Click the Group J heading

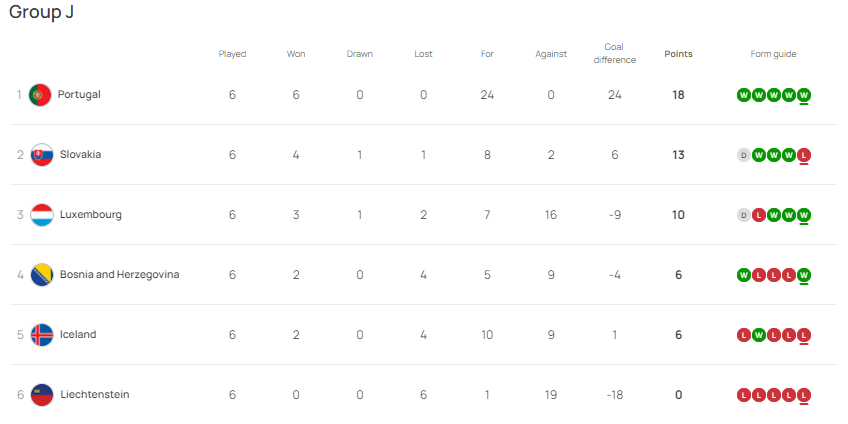[41, 11]
